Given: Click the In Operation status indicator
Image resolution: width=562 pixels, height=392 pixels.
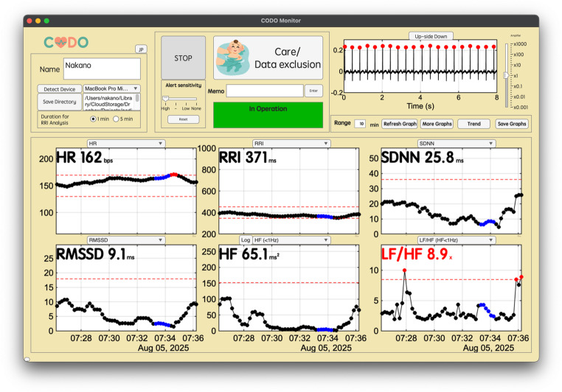Looking at the screenshot, I should click(x=268, y=115).
